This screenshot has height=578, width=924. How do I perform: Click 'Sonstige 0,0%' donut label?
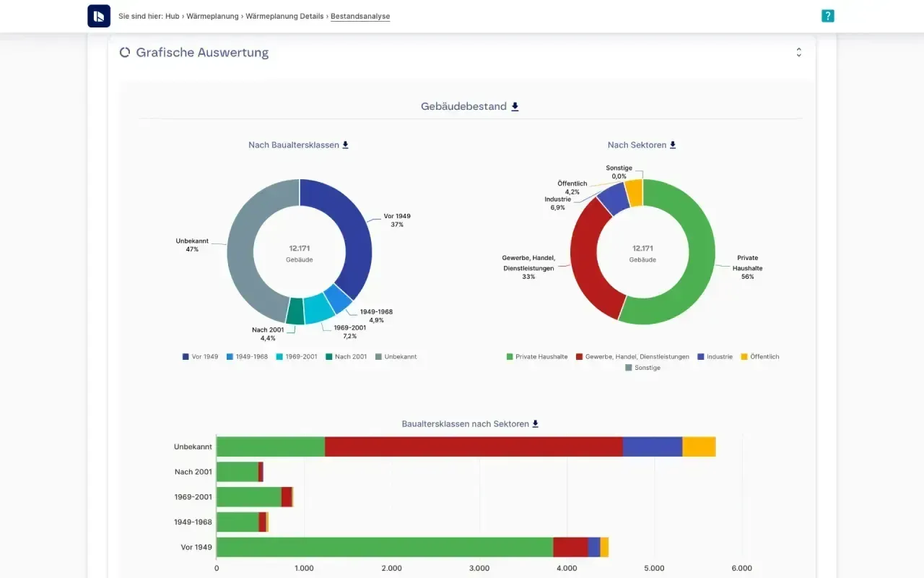coord(619,172)
